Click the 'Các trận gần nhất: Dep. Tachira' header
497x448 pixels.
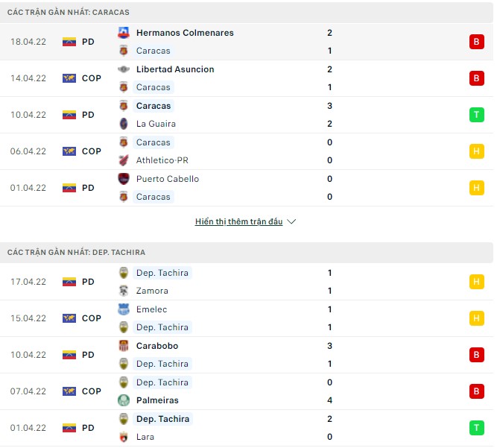point(76,253)
